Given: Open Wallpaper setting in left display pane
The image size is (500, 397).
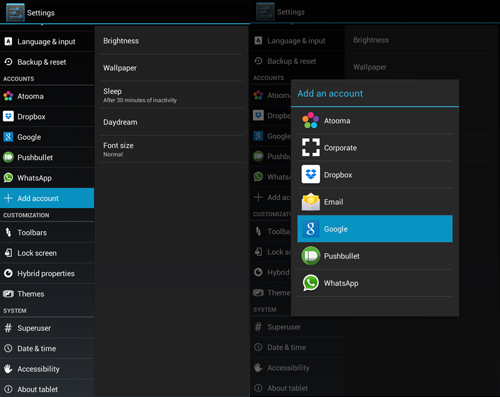Looking at the screenshot, I should tap(171, 68).
